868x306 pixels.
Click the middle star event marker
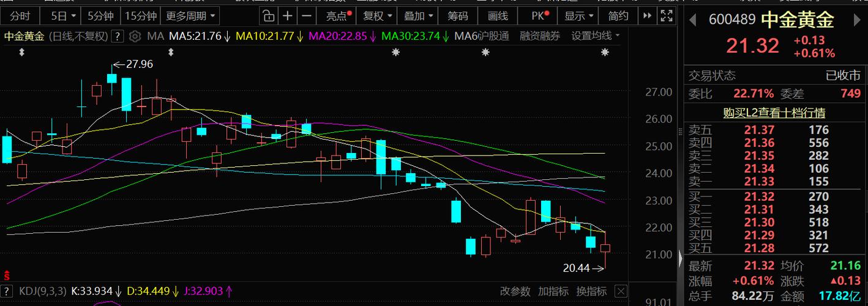pos(485,53)
